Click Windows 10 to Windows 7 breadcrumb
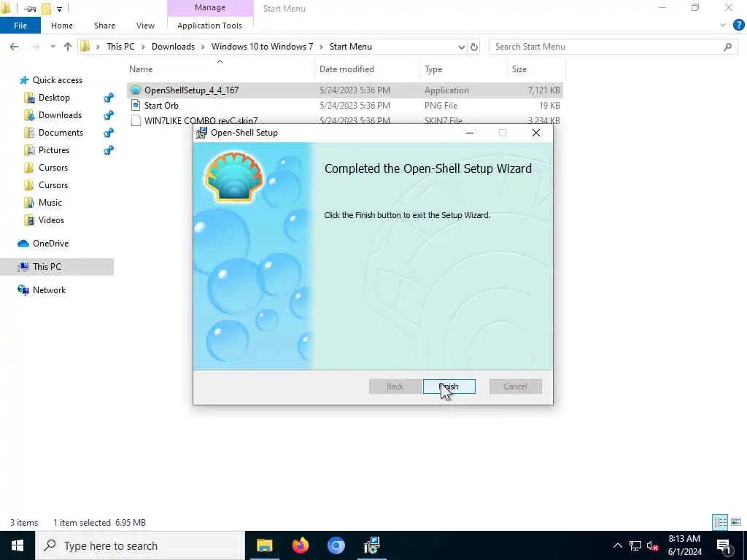 click(262, 47)
